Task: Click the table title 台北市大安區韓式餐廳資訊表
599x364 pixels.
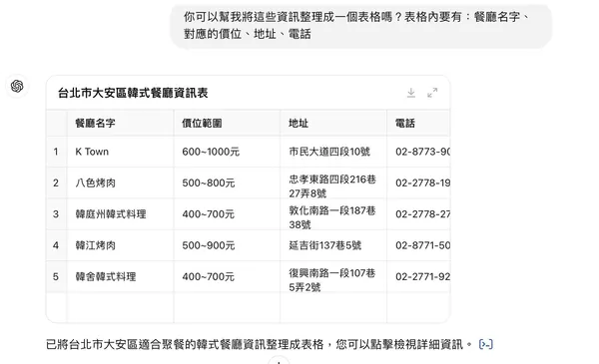Action: coord(133,93)
